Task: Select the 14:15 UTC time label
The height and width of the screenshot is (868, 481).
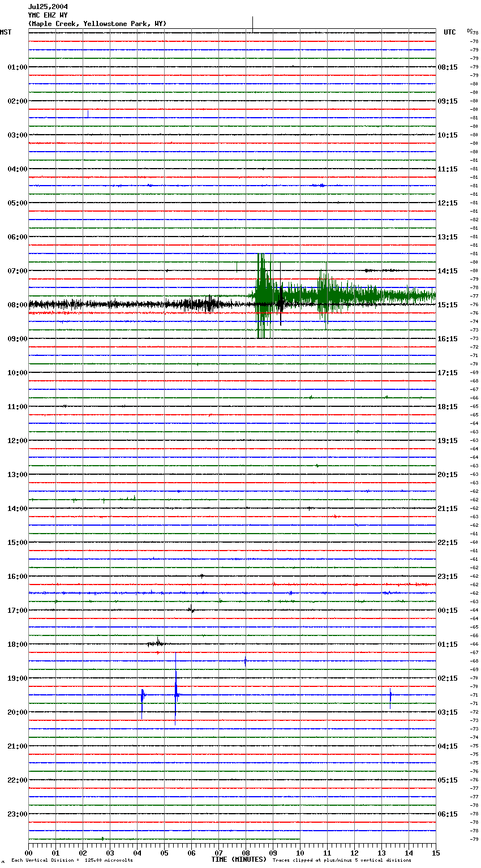Action: point(448,271)
